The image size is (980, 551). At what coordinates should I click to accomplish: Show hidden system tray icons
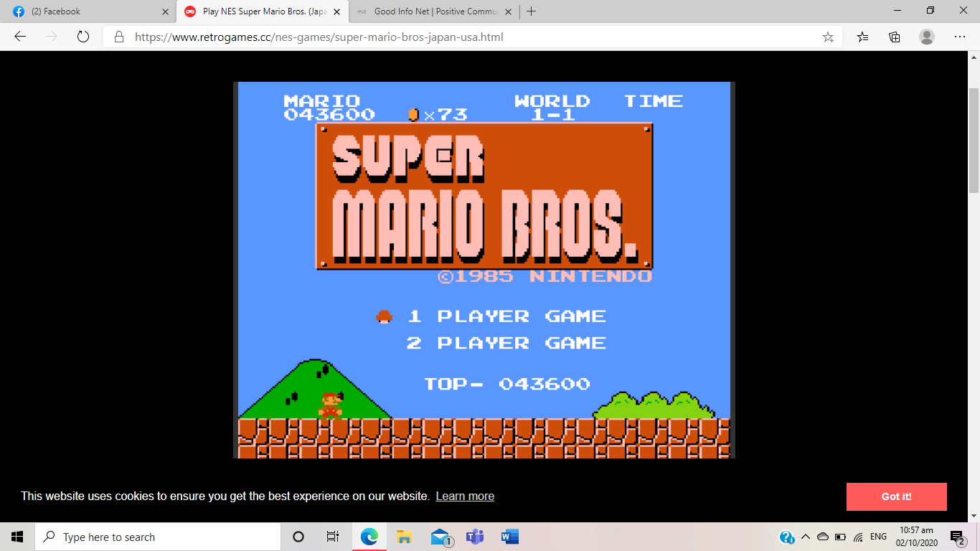(x=805, y=537)
